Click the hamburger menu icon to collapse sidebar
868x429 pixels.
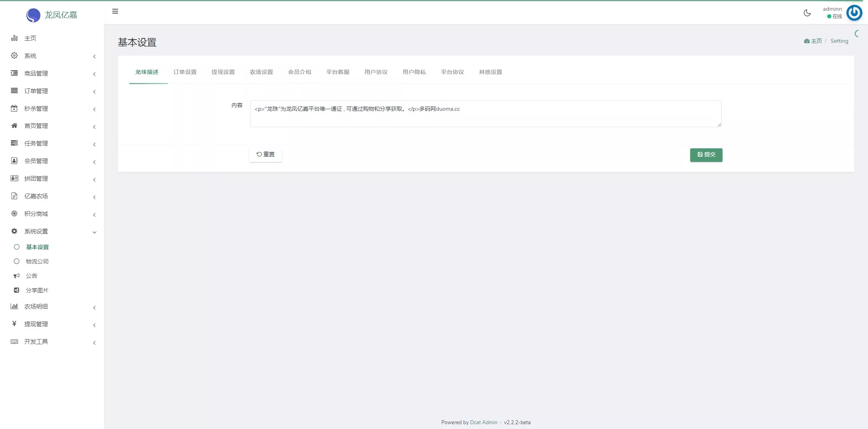(115, 12)
